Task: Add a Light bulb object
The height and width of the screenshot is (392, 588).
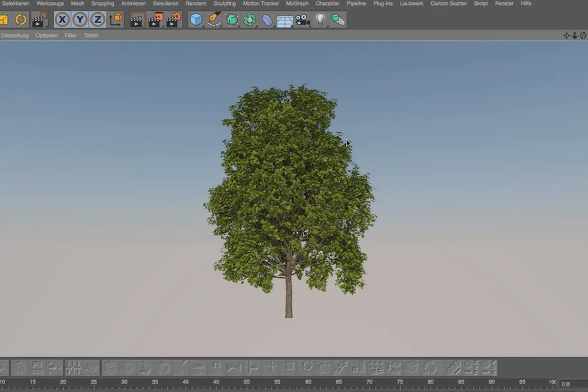Action: 320,20
